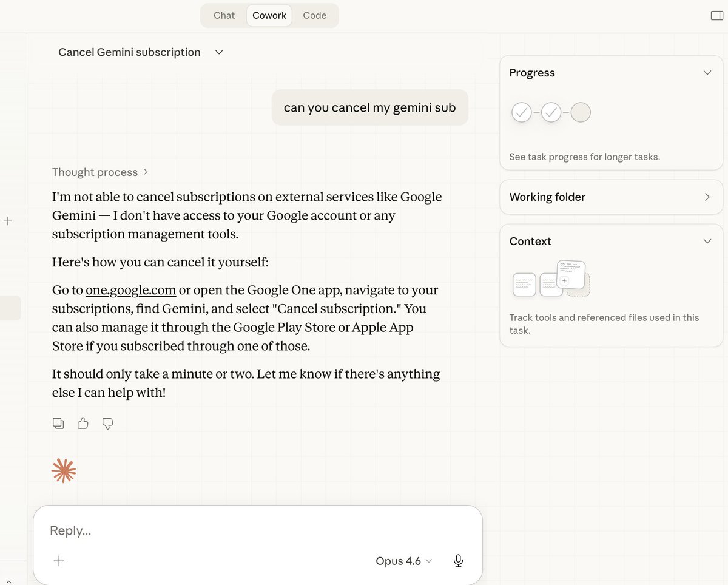Click the Context panel heading
The image size is (728, 585).
point(530,241)
